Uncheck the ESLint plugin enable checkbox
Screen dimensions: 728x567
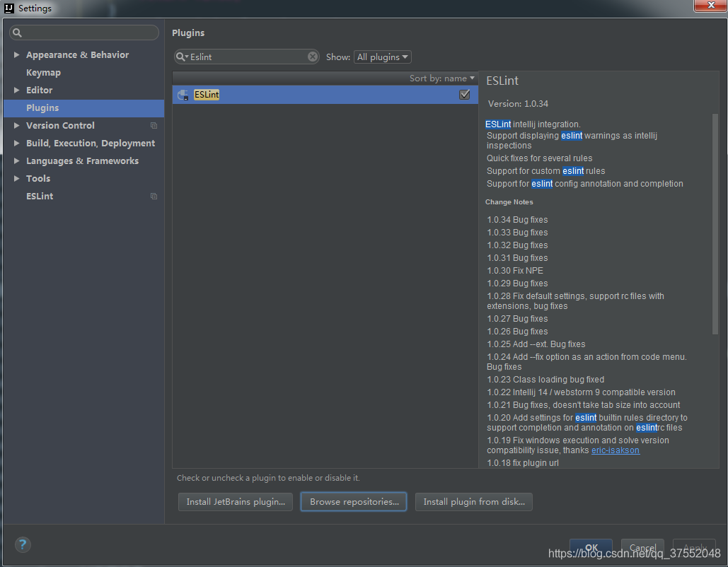(464, 94)
